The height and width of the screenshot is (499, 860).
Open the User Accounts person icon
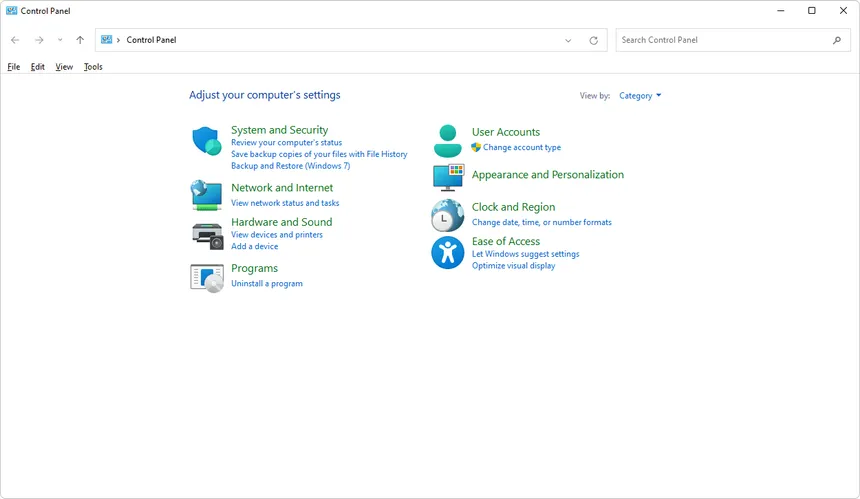click(448, 141)
